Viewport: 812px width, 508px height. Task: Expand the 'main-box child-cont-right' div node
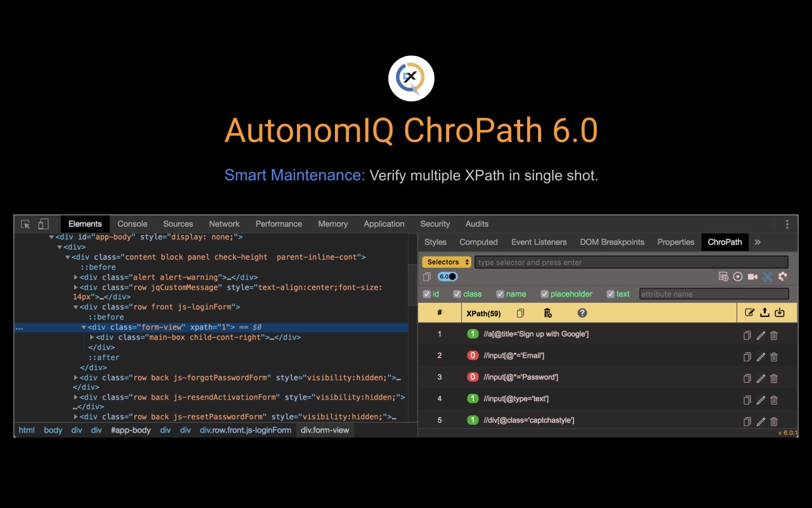click(92, 338)
